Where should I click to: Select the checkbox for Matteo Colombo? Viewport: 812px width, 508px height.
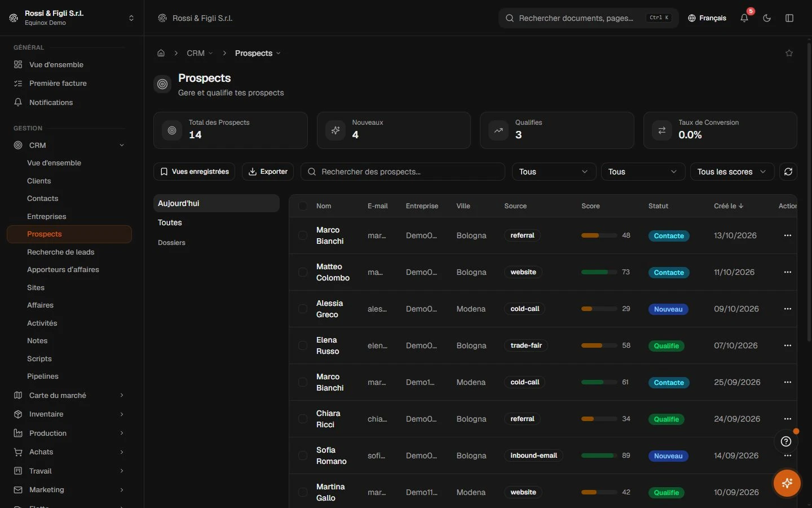click(303, 272)
